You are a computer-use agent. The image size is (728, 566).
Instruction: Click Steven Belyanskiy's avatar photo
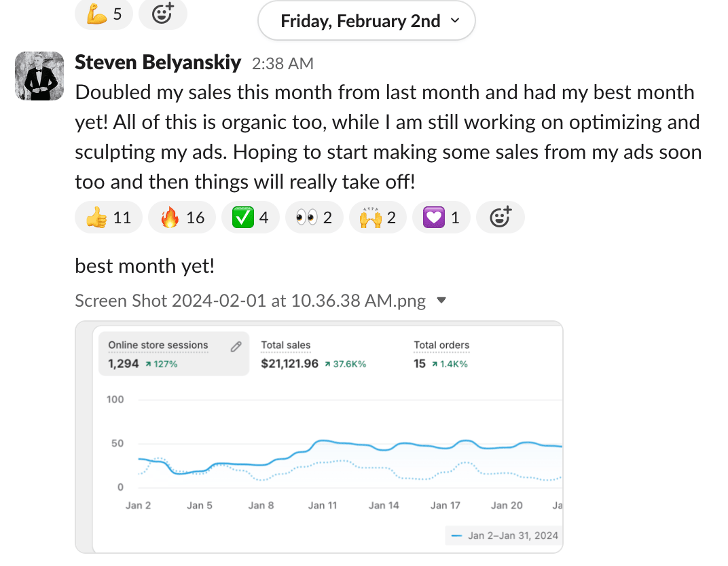coord(39,75)
